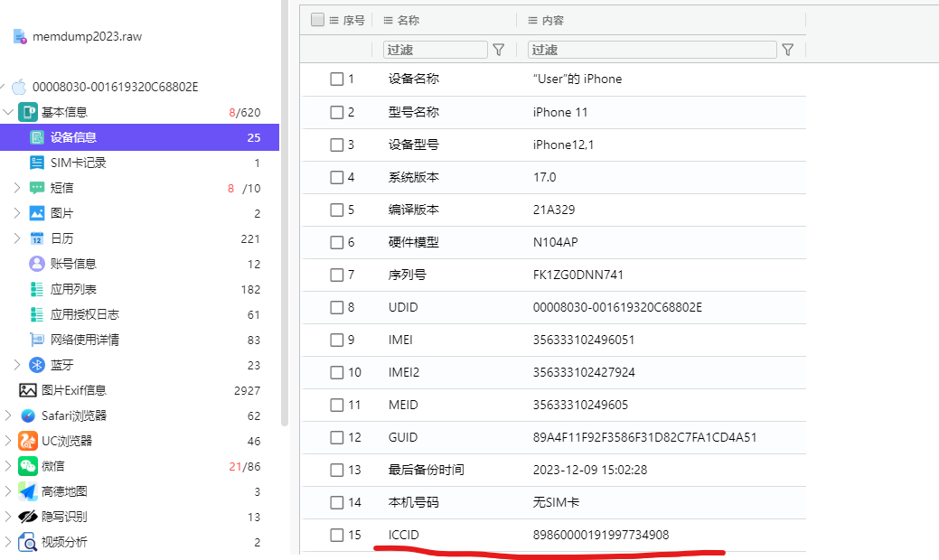939x560 pixels.
Task: Click the 序号 column header menu icon
Action: [x=334, y=21]
